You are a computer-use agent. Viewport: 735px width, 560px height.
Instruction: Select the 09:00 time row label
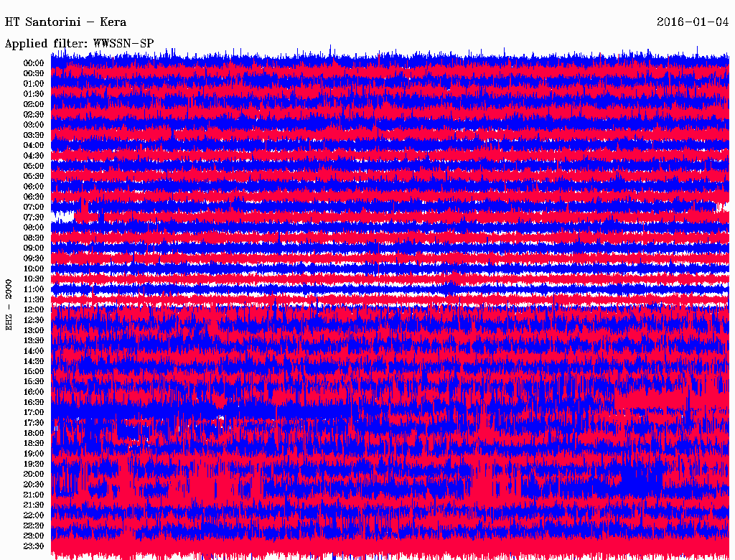[34, 248]
